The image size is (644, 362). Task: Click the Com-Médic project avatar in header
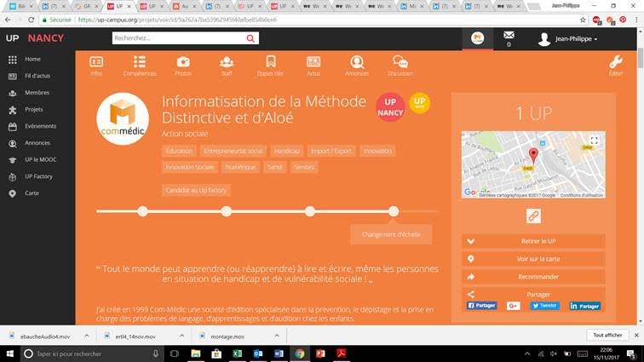477,38
